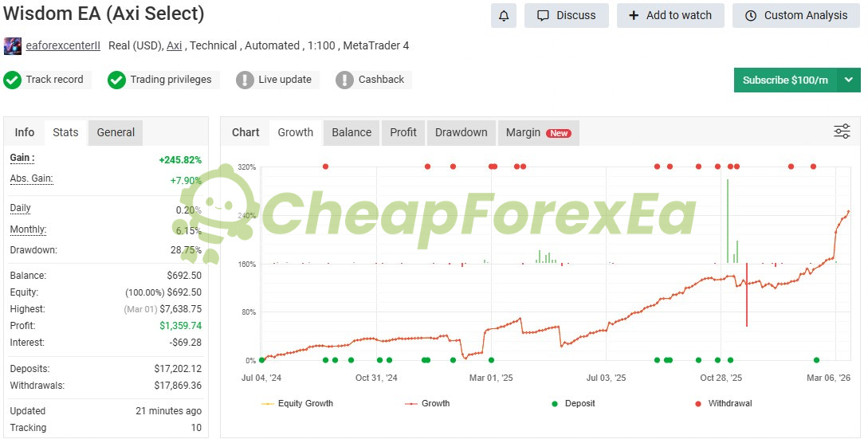
Task: Click the Oct 28, '25 axis label
Action: pos(721,378)
